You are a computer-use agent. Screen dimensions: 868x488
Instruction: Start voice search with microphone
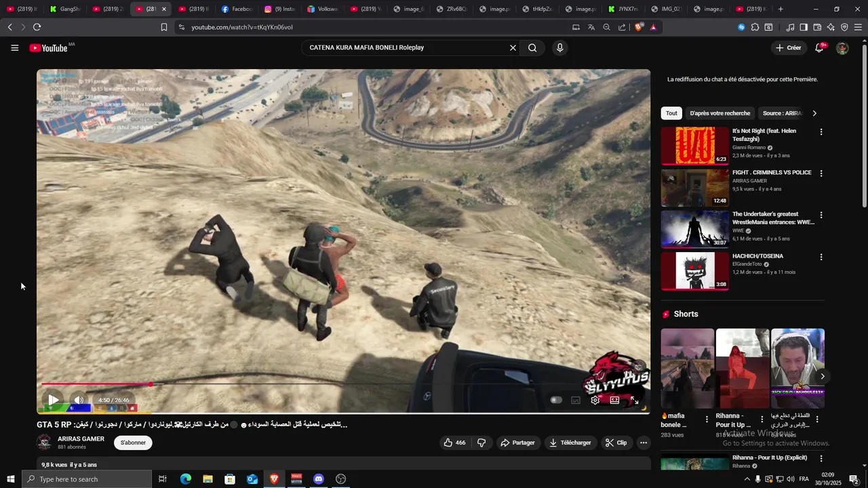(x=559, y=48)
